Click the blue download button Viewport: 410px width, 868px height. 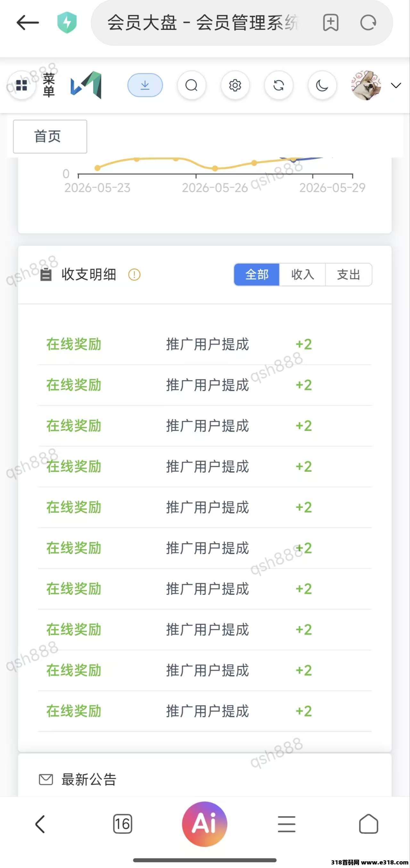145,85
